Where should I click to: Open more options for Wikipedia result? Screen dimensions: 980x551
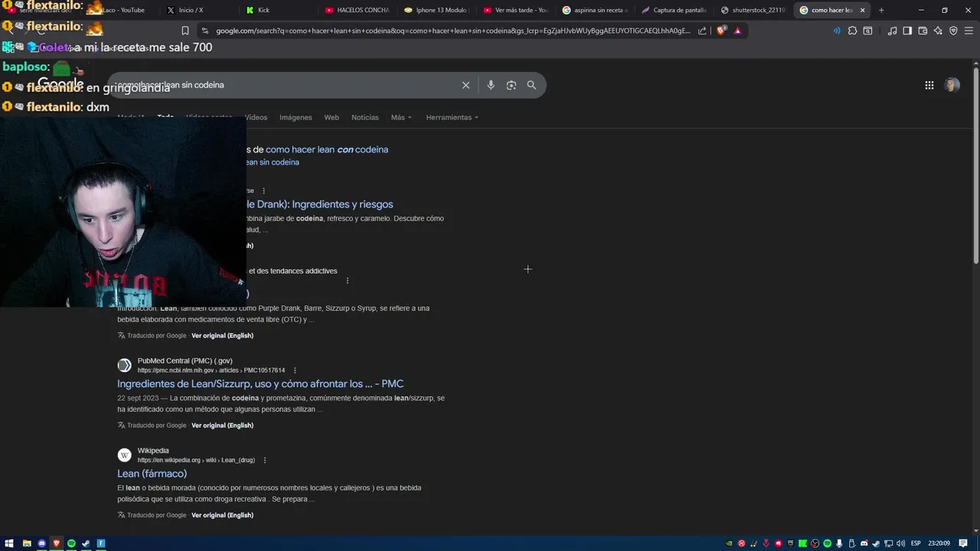(265, 460)
